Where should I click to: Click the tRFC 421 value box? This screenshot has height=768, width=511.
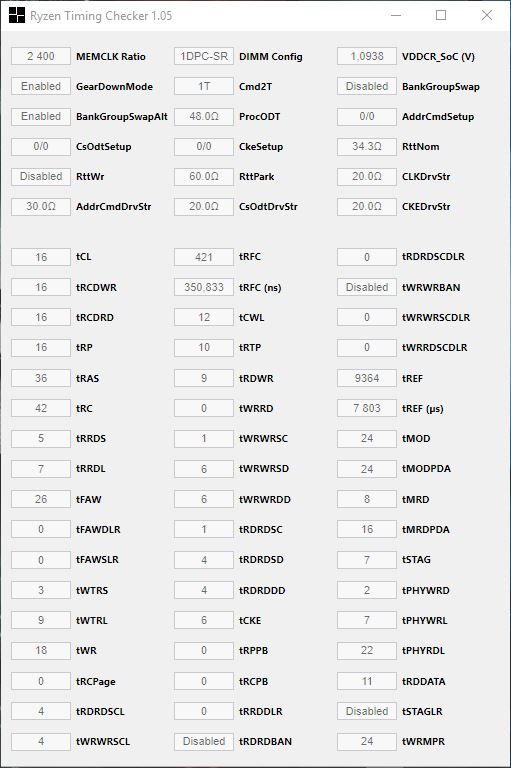point(204,257)
